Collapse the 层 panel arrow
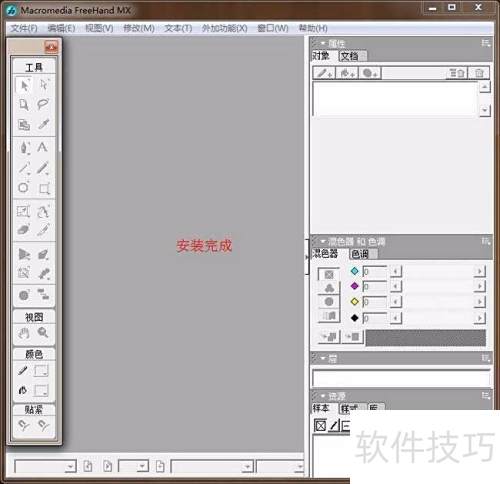500x484 pixels. tap(323, 358)
